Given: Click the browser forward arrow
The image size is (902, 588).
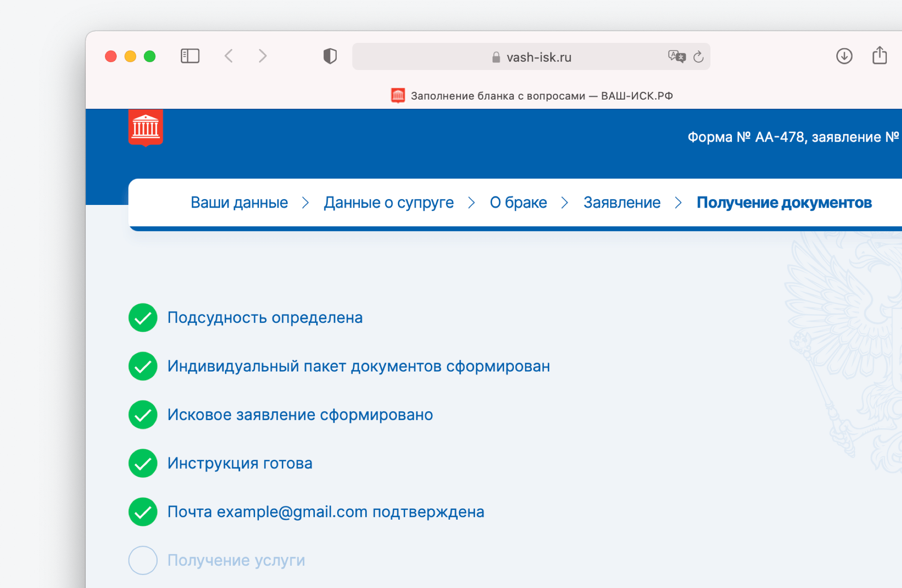Looking at the screenshot, I should [263, 56].
